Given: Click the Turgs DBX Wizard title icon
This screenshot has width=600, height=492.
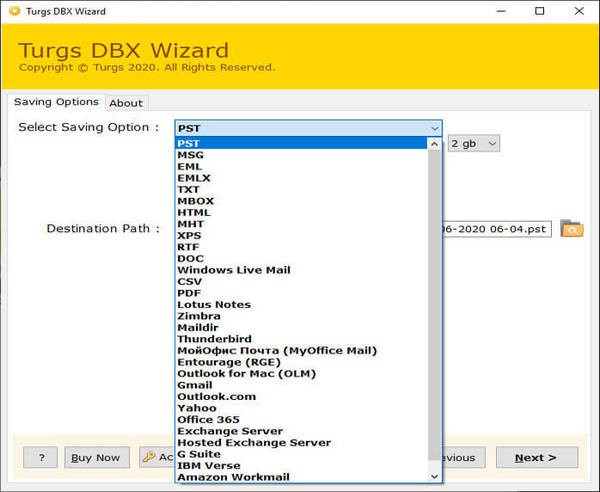Looking at the screenshot, I should click(x=12, y=12).
